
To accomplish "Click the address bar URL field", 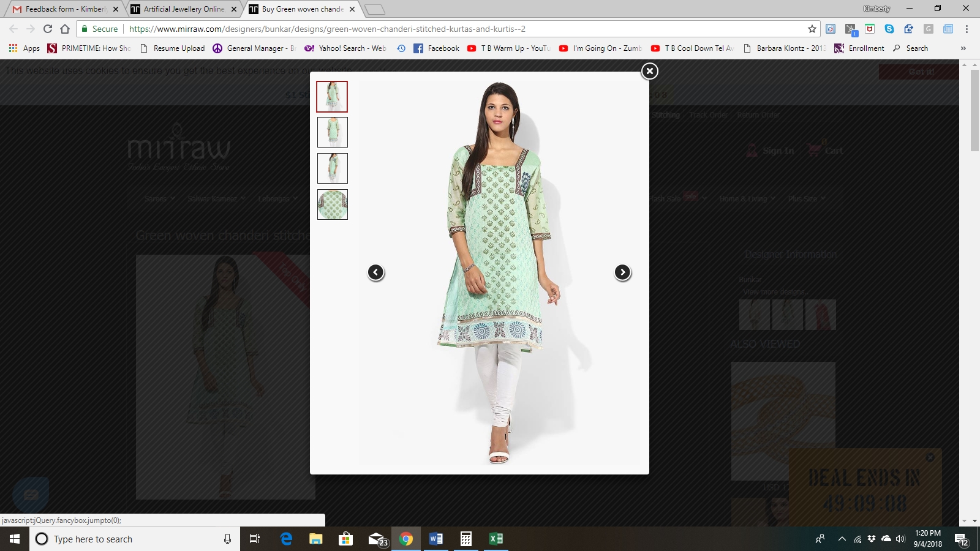I will coord(429,29).
